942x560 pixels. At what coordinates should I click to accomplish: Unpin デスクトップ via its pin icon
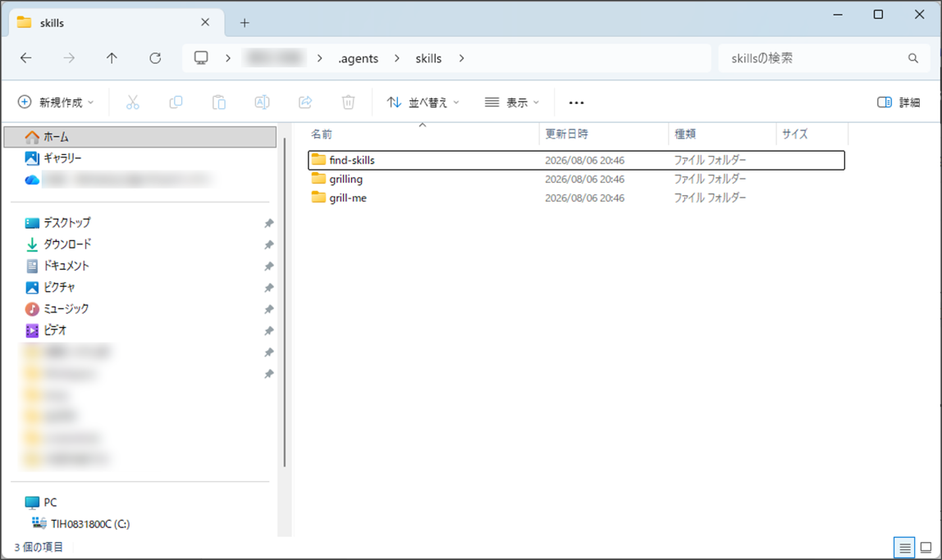pyautogui.click(x=268, y=223)
